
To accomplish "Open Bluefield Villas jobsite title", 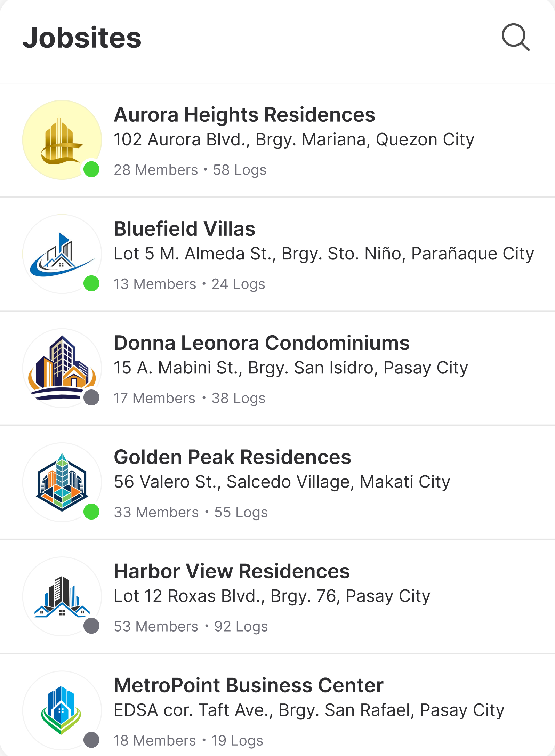I will pos(184,229).
